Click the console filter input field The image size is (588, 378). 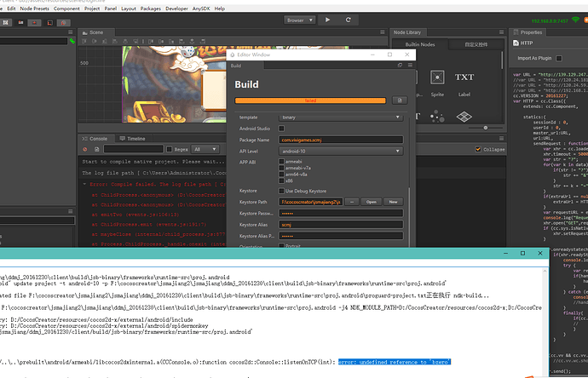[134, 149]
